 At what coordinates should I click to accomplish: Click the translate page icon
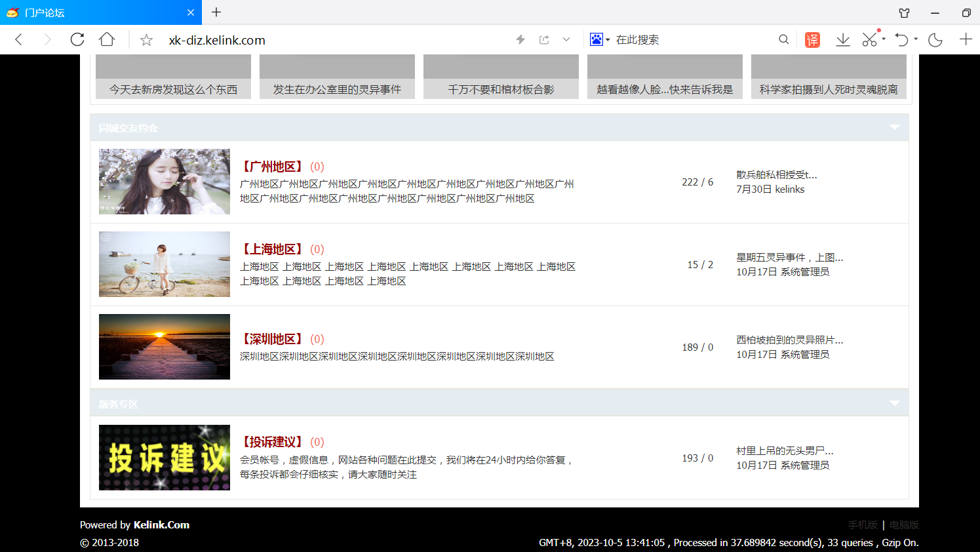812,40
